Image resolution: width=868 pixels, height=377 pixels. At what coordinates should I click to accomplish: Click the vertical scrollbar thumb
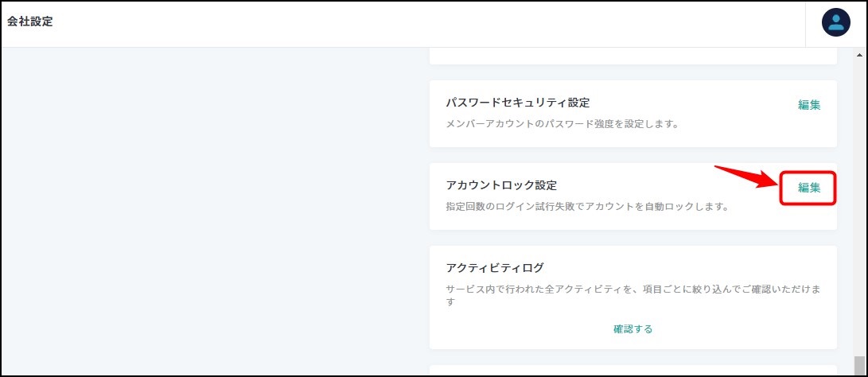pyautogui.click(x=858, y=364)
